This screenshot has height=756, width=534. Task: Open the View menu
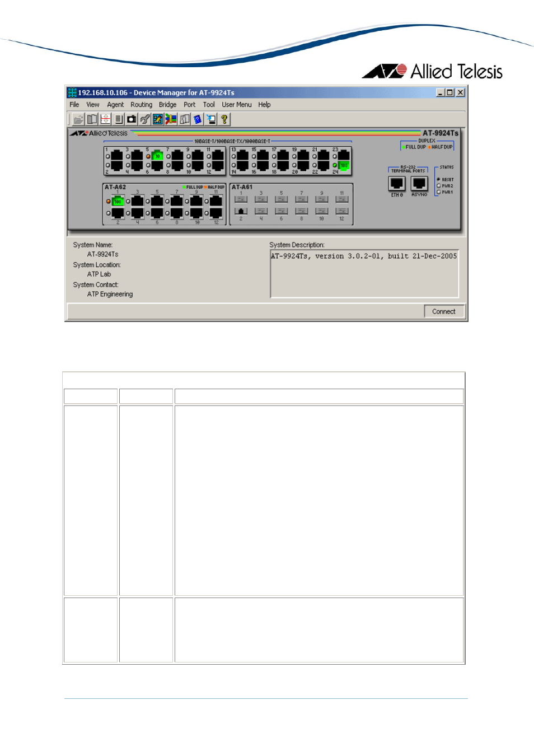[93, 105]
